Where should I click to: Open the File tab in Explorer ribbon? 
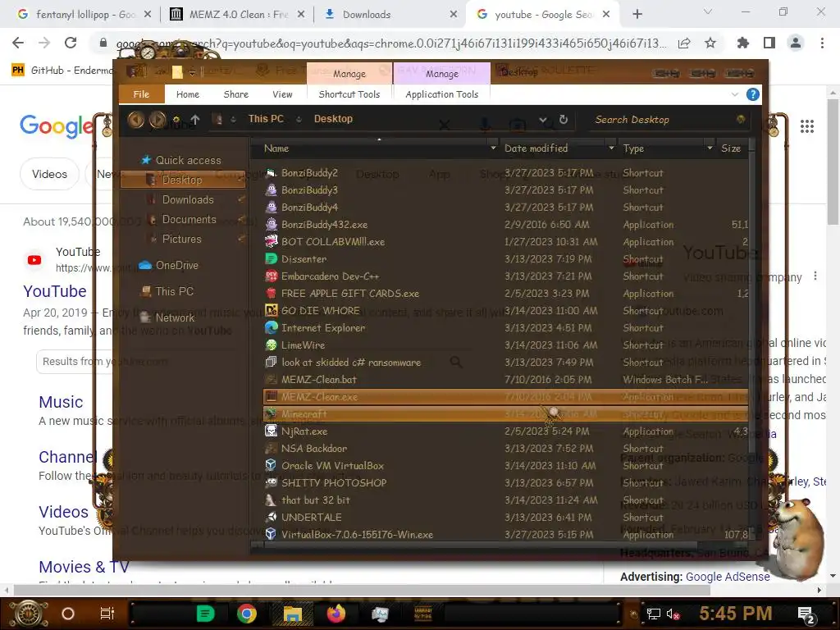coord(141,94)
